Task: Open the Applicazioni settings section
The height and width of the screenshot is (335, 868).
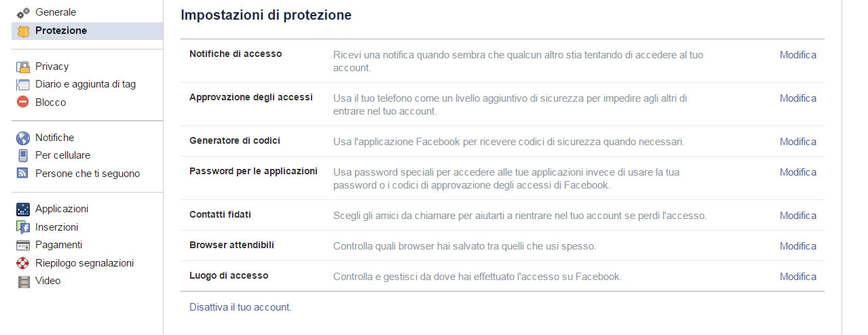Action: tap(62, 209)
